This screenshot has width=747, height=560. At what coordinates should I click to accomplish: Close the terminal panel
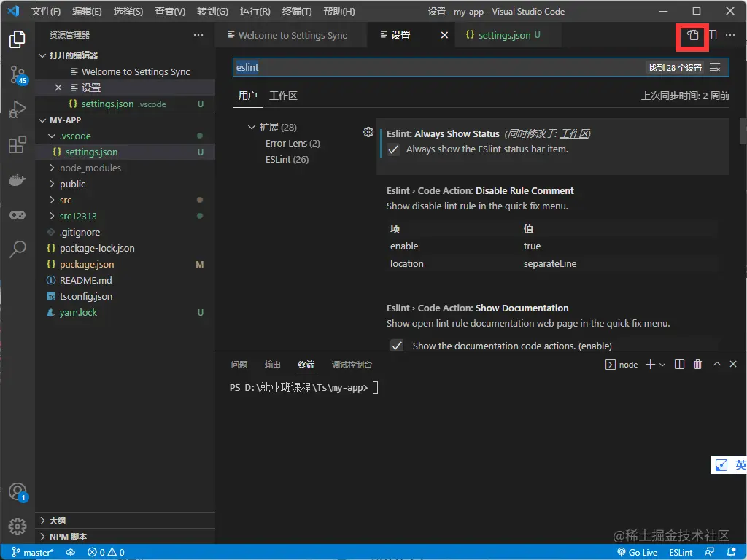pos(733,365)
